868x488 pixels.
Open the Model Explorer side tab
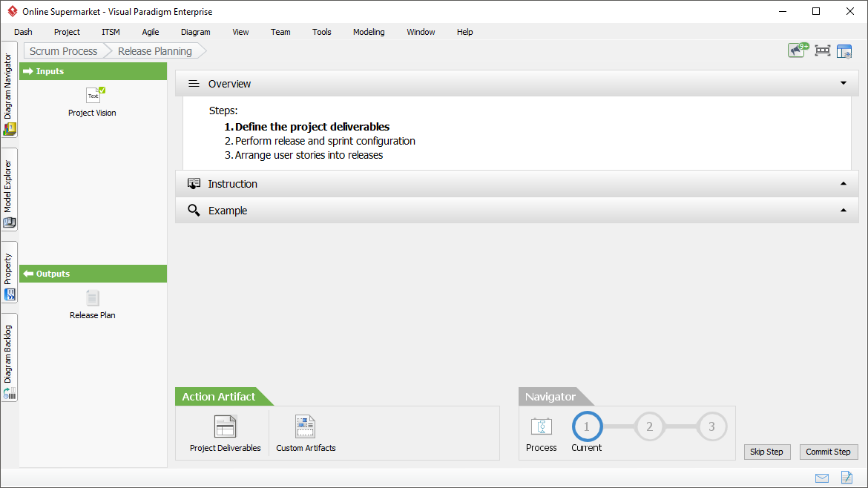[x=10, y=190]
